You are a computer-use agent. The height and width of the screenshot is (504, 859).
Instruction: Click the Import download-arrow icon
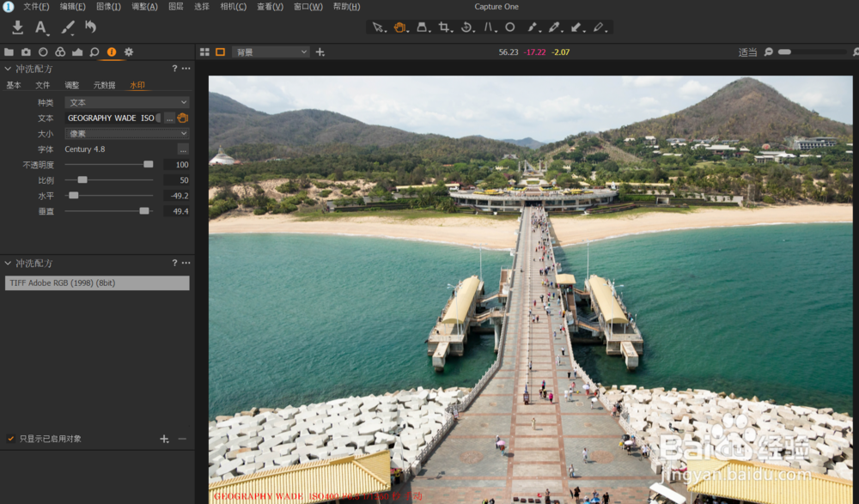pyautogui.click(x=17, y=27)
